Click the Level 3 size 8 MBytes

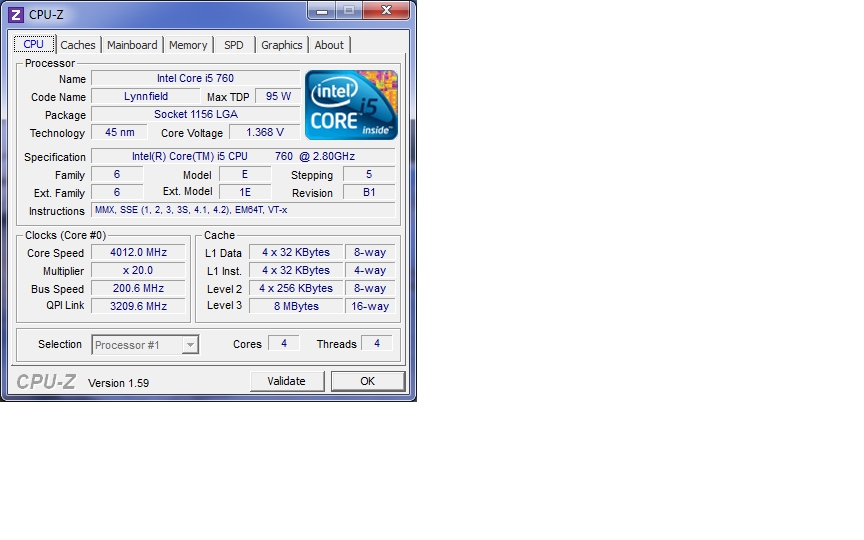coord(296,306)
